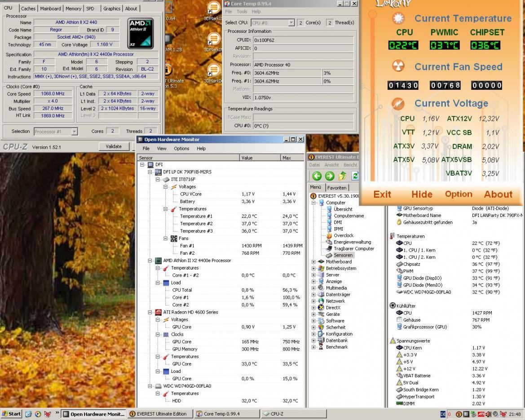Screen dimensions: 525x420
Task: Click the lightning icon beside Current Voltage
Action: tap(398, 103)
